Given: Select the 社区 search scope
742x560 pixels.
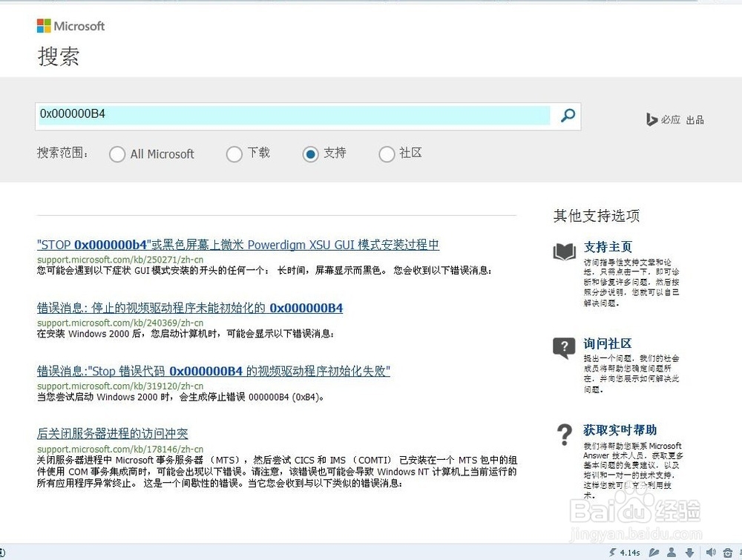Looking at the screenshot, I should pos(387,154).
